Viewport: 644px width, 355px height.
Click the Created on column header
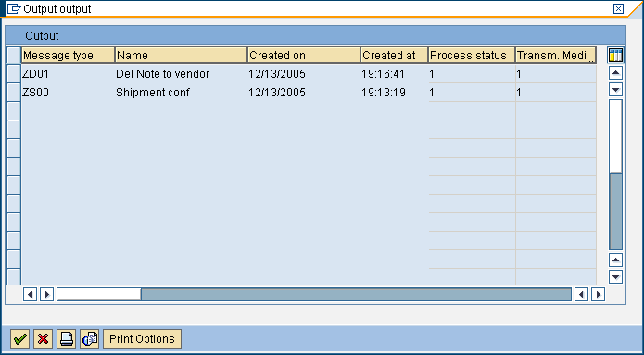pos(304,55)
